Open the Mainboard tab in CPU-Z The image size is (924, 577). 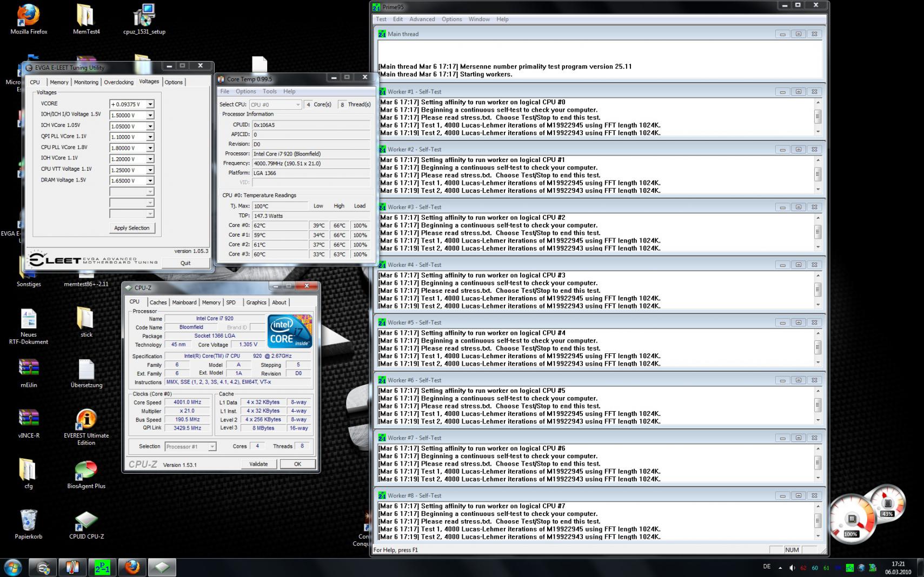click(184, 303)
